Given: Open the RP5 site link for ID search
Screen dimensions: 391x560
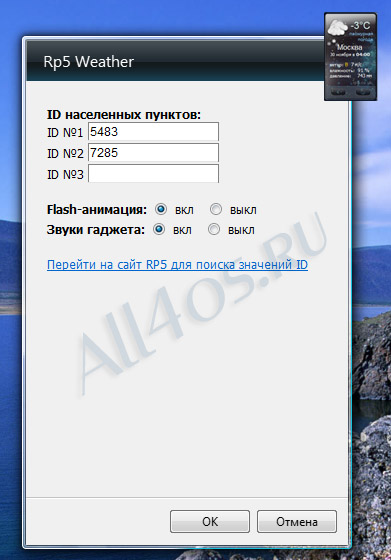Looking at the screenshot, I should pyautogui.click(x=177, y=265).
